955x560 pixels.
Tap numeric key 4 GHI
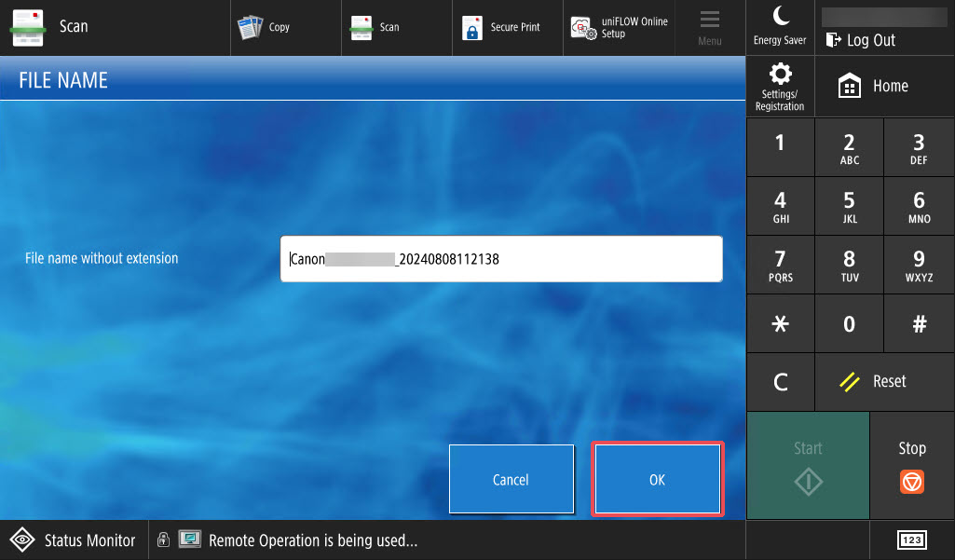(780, 206)
